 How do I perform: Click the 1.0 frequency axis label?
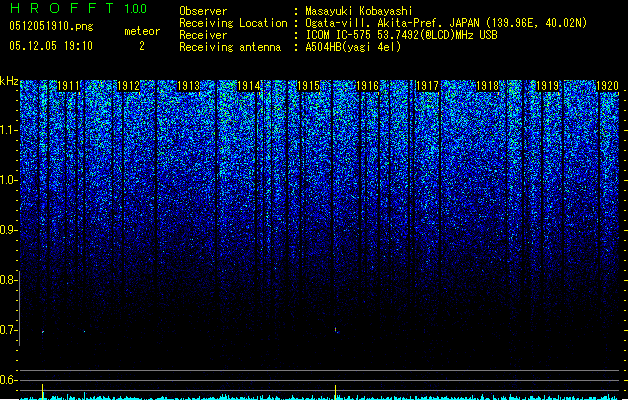coord(9,180)
